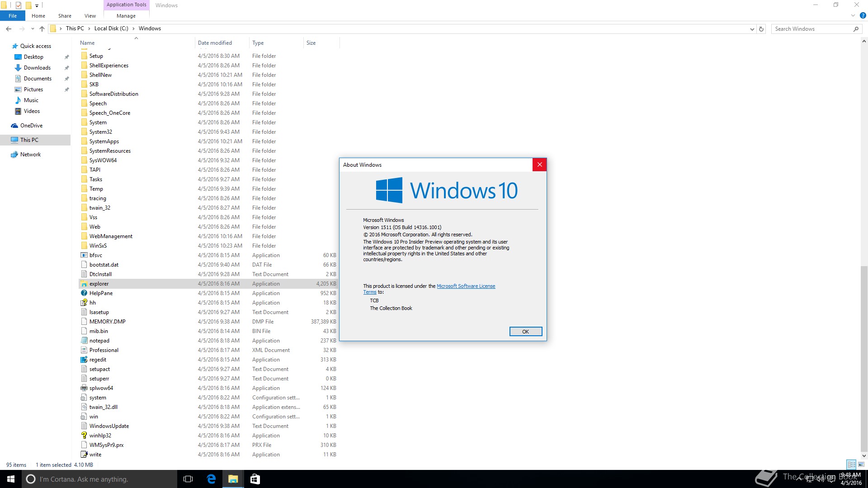Click the bfsvc application icon
The image size is (868, 488).
pos(84,255)
